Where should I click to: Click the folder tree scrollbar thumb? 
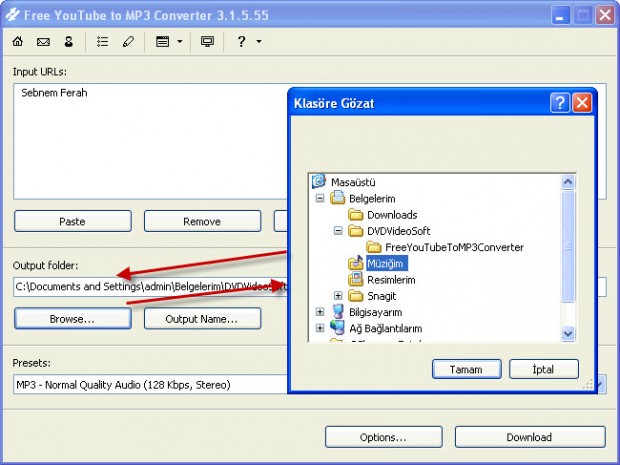[x=568, y=246]
